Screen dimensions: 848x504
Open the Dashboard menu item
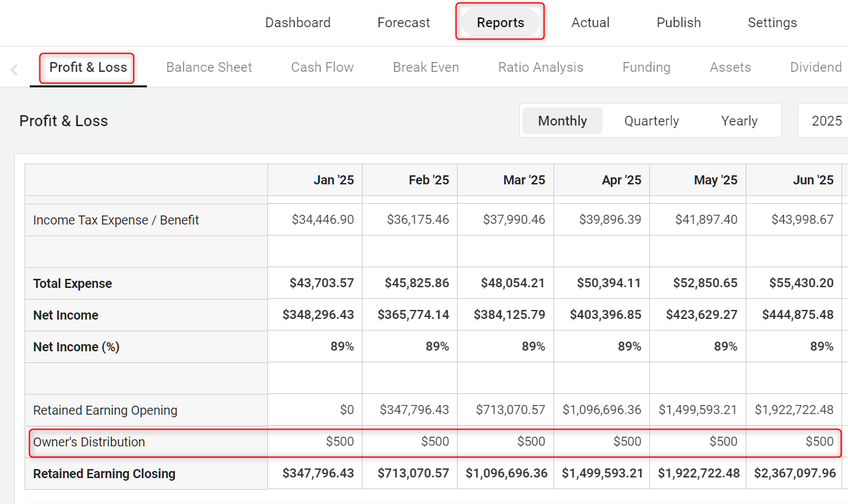298,23
